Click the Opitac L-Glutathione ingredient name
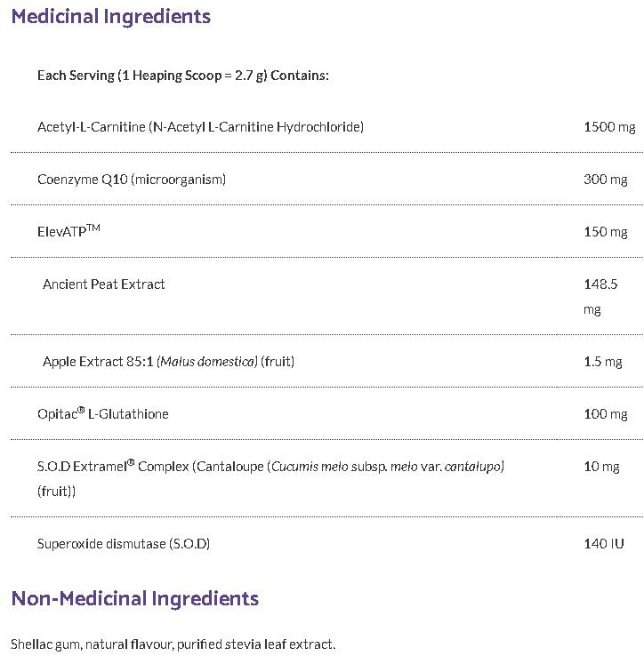 click(103, 414)
